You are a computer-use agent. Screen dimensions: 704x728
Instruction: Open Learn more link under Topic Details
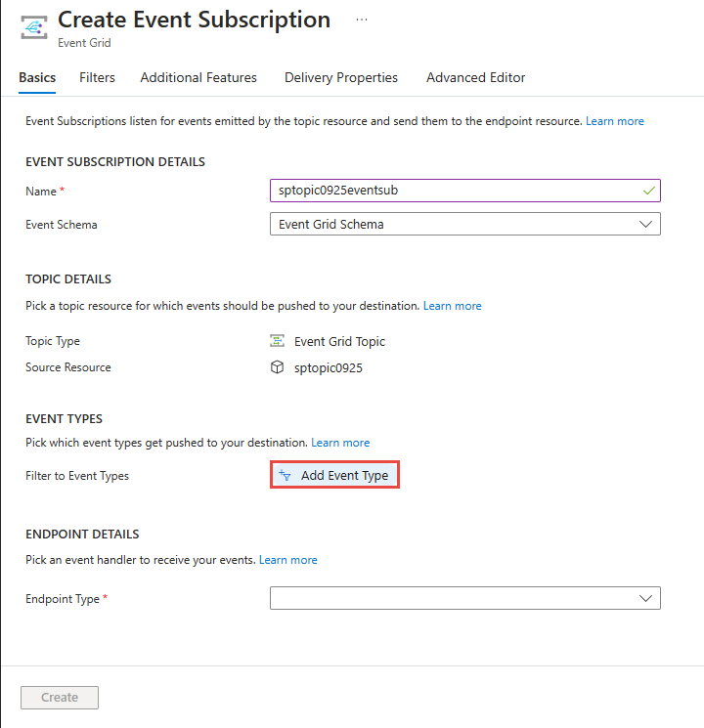coord(453,306)
